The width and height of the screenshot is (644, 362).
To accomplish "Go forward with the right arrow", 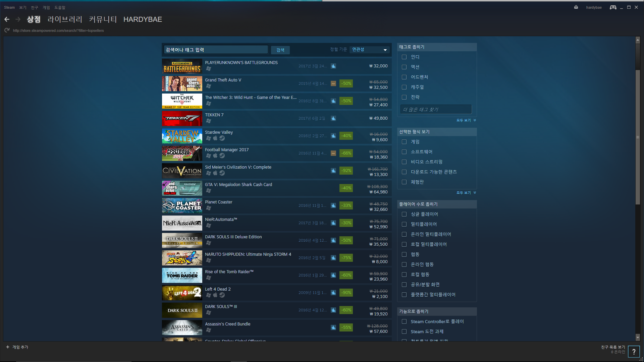I will pyautogui.click(x=18, y=19).
